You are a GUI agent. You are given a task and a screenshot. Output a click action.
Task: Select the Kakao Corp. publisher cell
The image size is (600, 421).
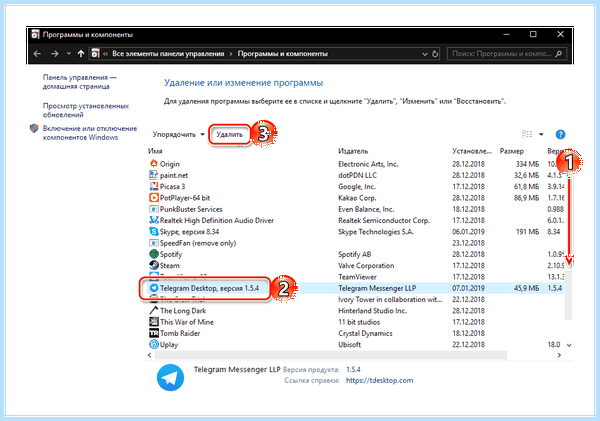(x=357, y=198)
